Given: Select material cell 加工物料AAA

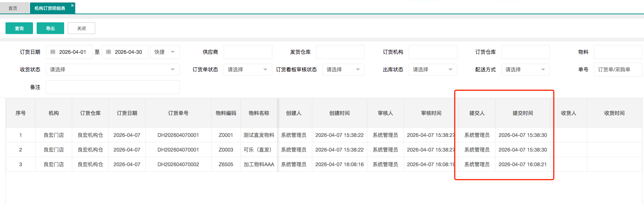Looking at the screenshot, I should pyautogui.click(x=259, y=164).
